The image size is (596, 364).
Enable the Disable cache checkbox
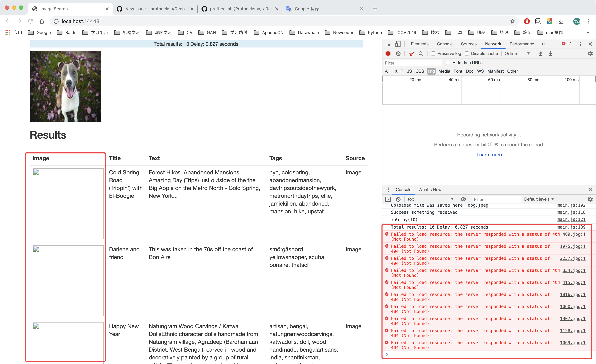pyautogui.click(x=467, y=54)
